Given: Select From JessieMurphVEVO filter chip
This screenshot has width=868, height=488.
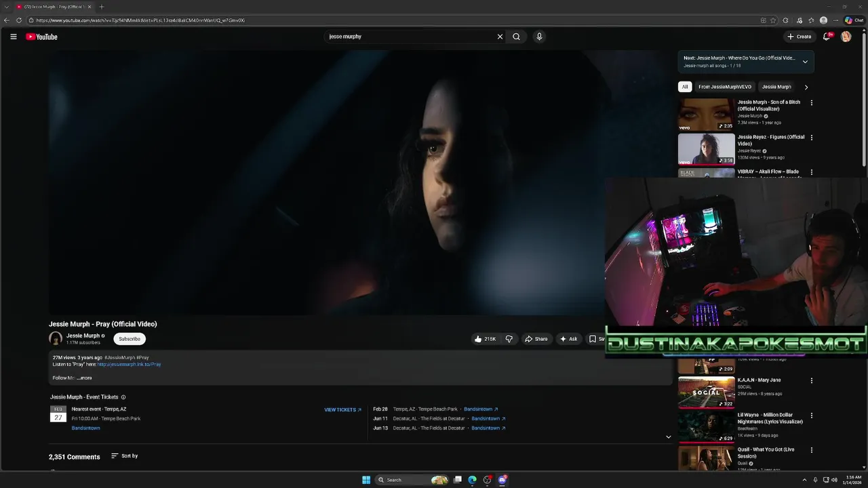Looking at the screenshot, I should click(x=725, y=87).
